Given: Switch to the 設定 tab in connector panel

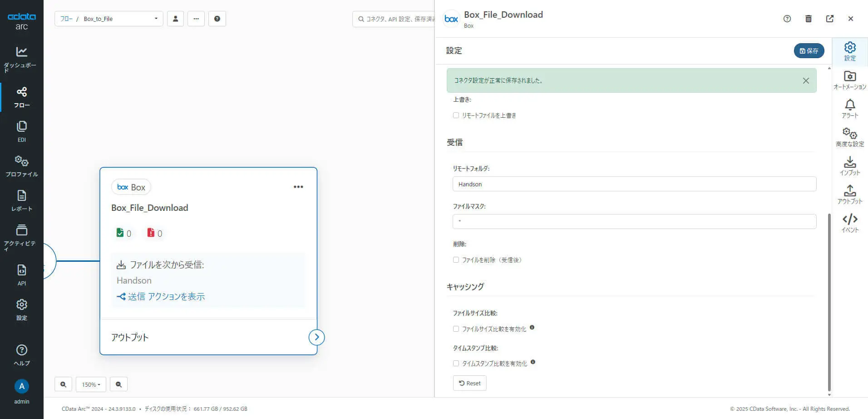Looking at the screenshot, I should [850, 51].
